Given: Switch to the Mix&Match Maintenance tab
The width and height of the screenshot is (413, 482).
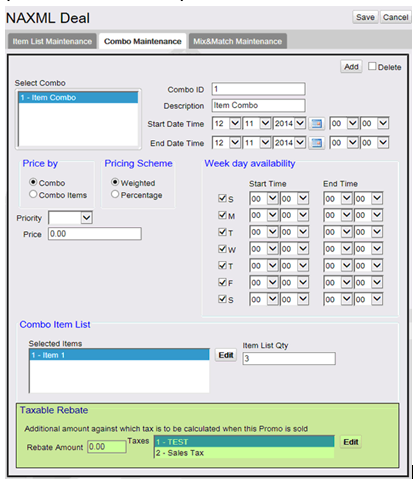Looking at the screenshot, I should [x=238, y=41].
